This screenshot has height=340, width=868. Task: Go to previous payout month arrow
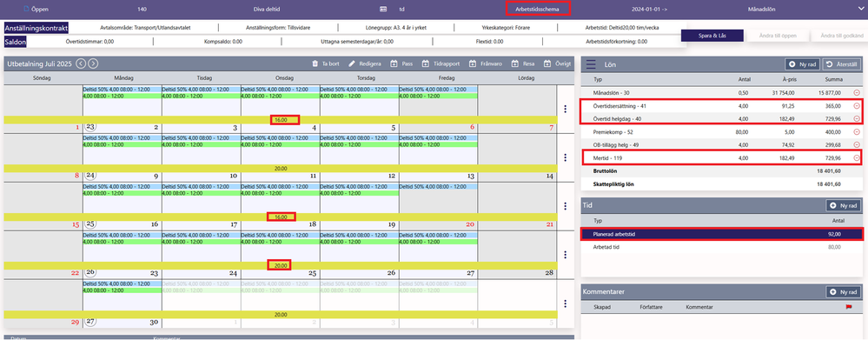click(81, 63)
